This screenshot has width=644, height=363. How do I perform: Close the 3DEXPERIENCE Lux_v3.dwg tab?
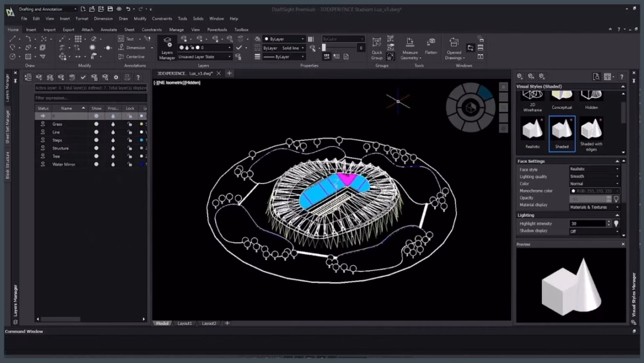pyautogui.click(x=218, y=73)
